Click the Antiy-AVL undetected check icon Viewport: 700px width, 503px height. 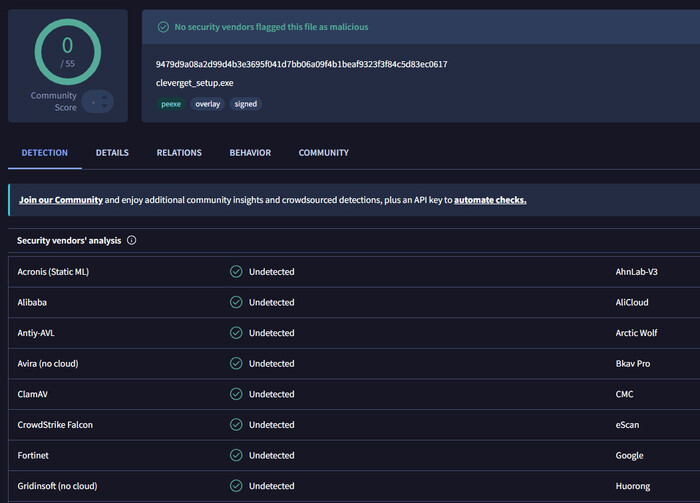click(x=236, y=333)
